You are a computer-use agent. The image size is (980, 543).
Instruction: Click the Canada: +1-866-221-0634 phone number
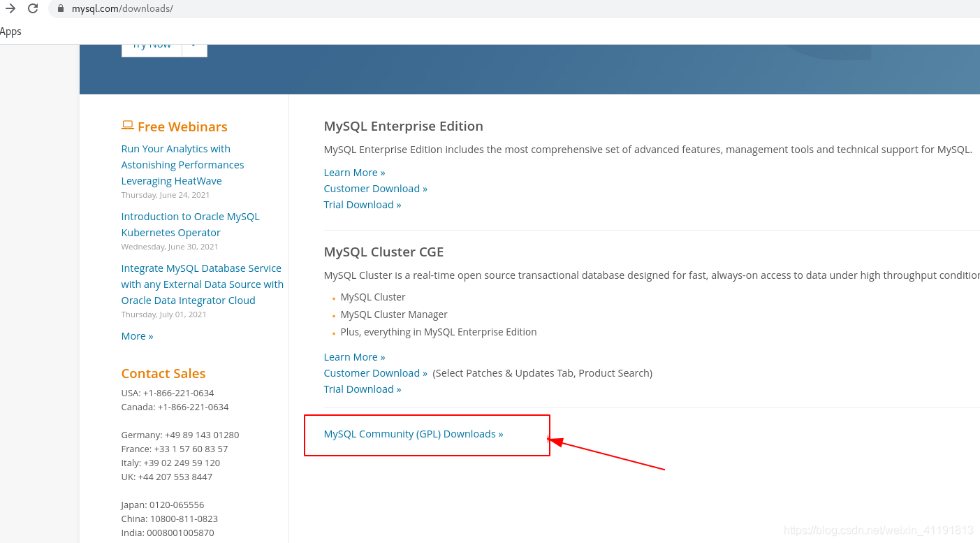[175, 407]
